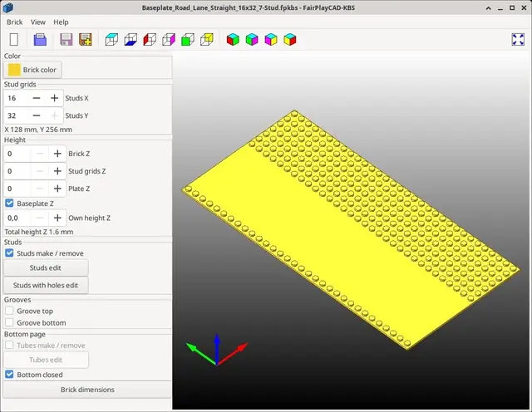Enable the Groove top checkbox
The image size is (532, 412).
click(x=9, y=311)
